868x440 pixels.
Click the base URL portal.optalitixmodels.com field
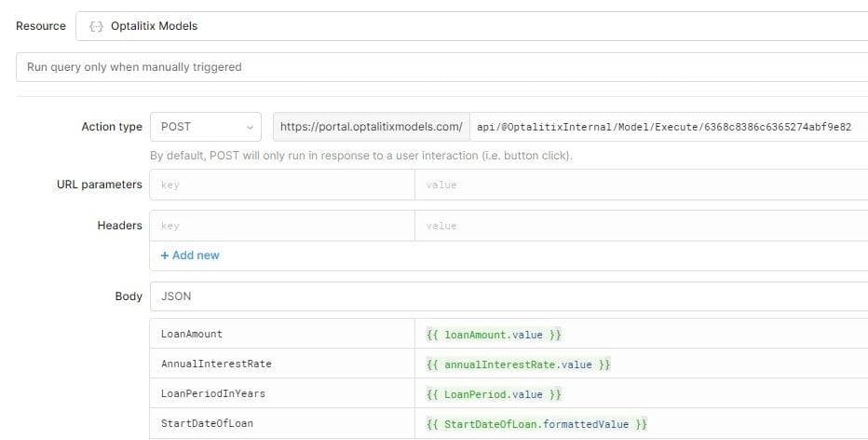[x=371, y=127]
